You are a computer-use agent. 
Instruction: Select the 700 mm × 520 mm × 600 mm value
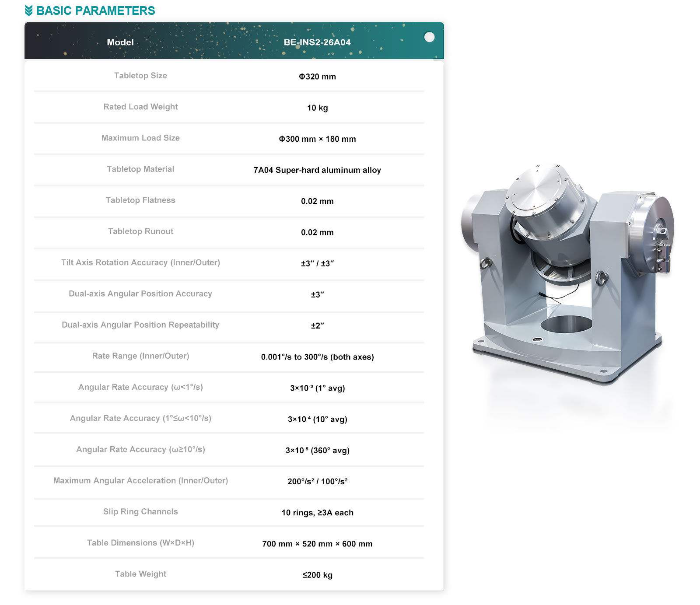317,544
